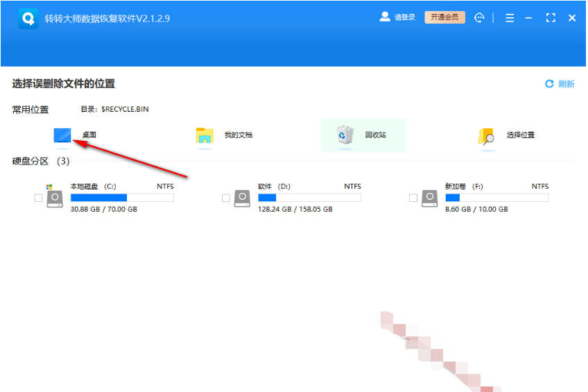The height and width of the screenshot is (392, 588).
Task: Click the customer service chat icon
Action: pyautogui.click(x=479, y=17)
